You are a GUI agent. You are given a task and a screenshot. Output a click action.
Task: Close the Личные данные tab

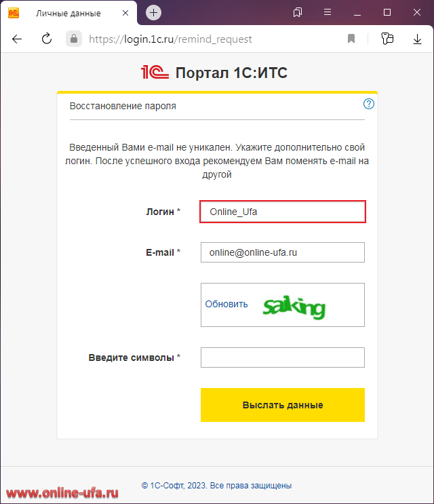pos(125,13)
